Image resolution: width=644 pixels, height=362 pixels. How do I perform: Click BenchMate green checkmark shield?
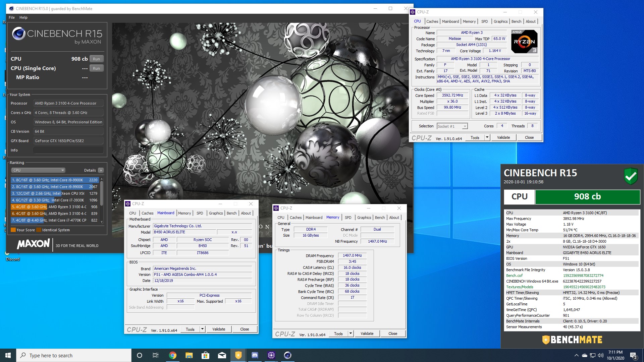[x=631, y=176]
